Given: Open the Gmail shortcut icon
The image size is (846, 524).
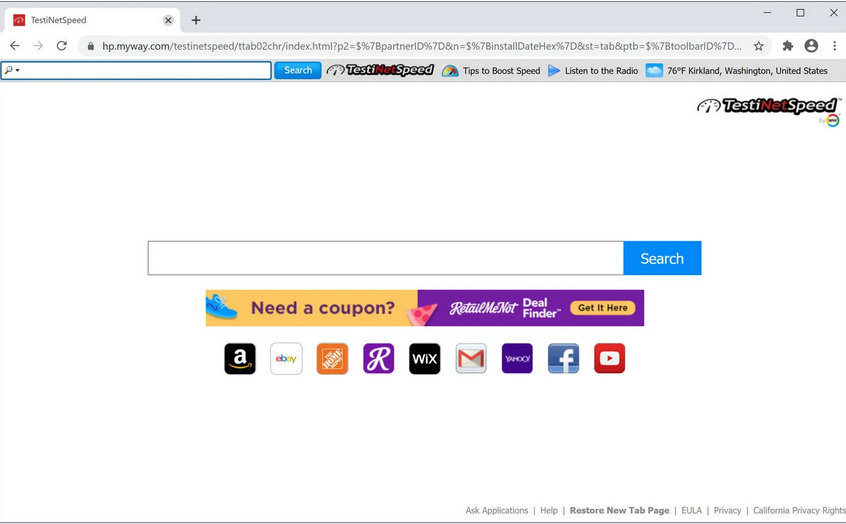Looking at the screenshot, I should pos(471,359).
